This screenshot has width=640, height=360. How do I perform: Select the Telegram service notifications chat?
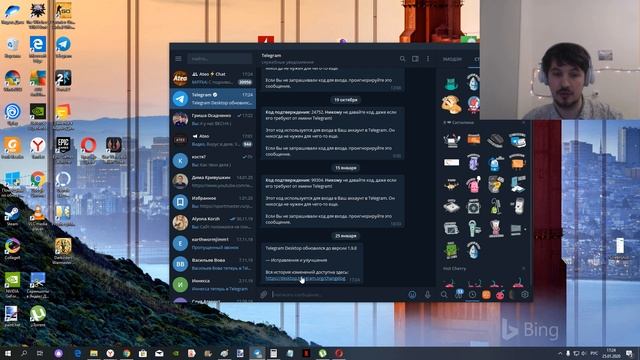coord(213,98)
